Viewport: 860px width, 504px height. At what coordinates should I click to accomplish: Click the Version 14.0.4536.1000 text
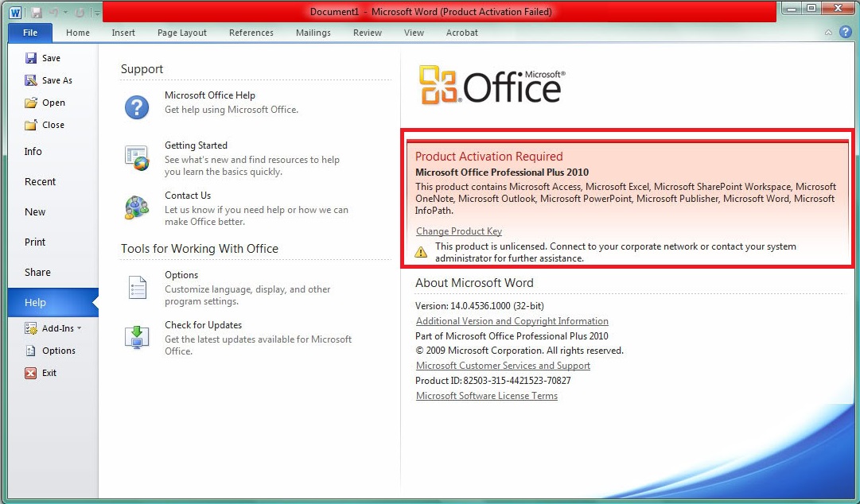point(480,306)
